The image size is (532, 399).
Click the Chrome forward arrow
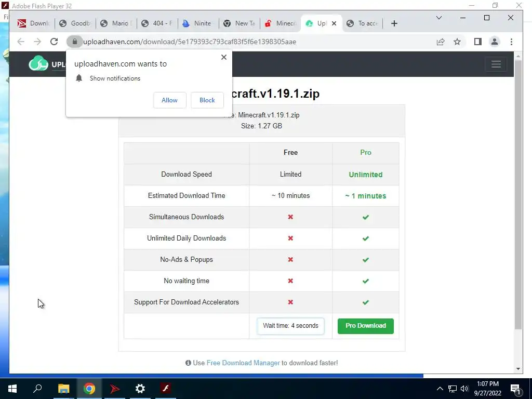tap(37, 42)
